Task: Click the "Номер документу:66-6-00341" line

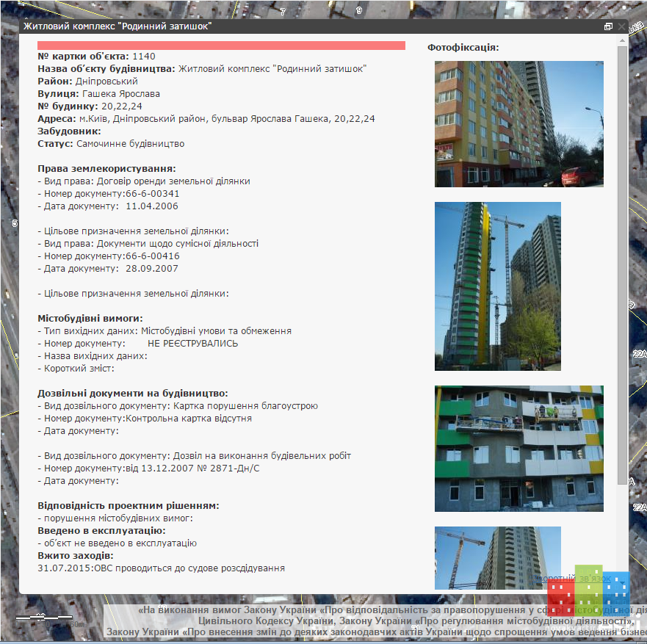Action: (109, 193)
